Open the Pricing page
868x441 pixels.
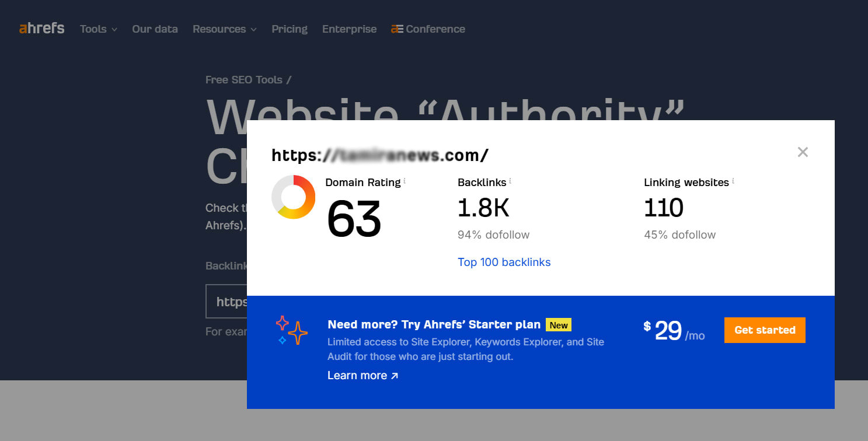[290, 29]
